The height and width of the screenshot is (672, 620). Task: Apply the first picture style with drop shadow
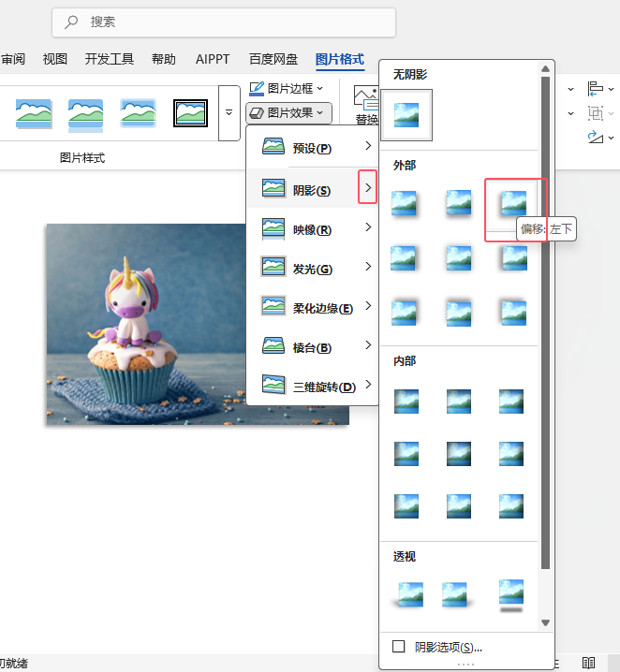[34, 113]
